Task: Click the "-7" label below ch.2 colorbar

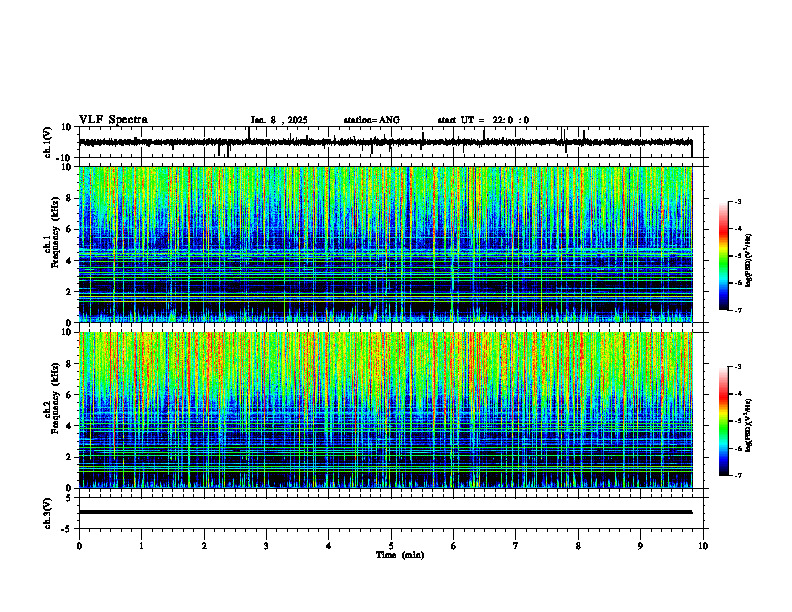Action: (x=737, y=475)
